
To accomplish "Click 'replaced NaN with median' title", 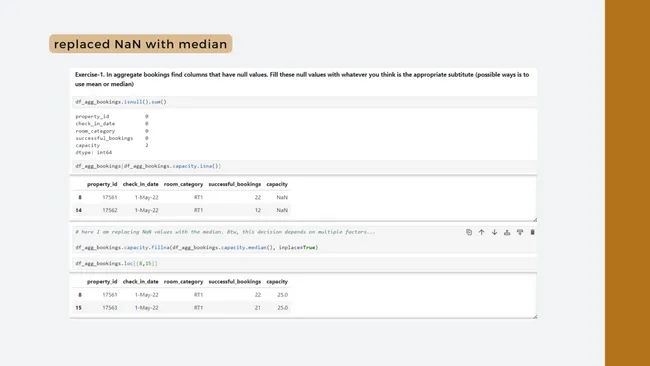I will click(141, 44).
